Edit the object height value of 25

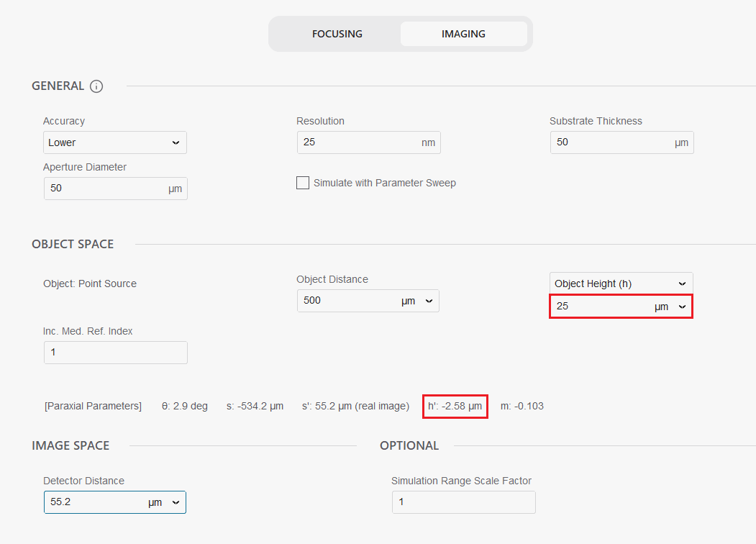600,307
